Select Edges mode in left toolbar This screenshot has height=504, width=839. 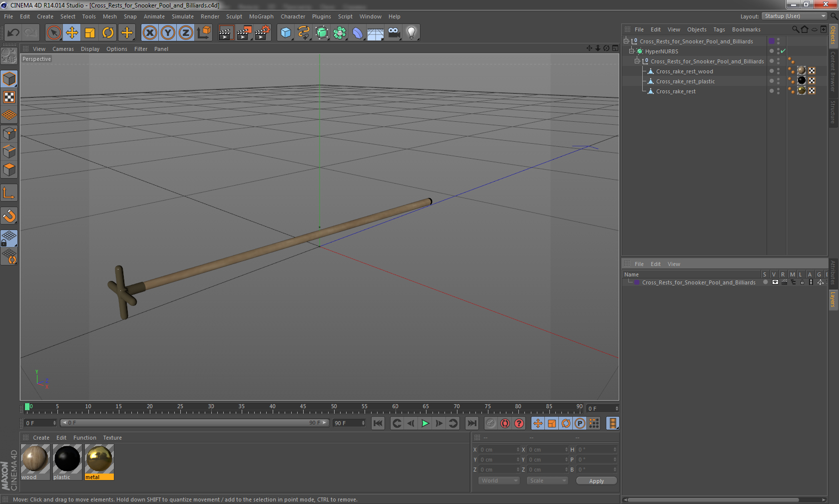(9, 151)
